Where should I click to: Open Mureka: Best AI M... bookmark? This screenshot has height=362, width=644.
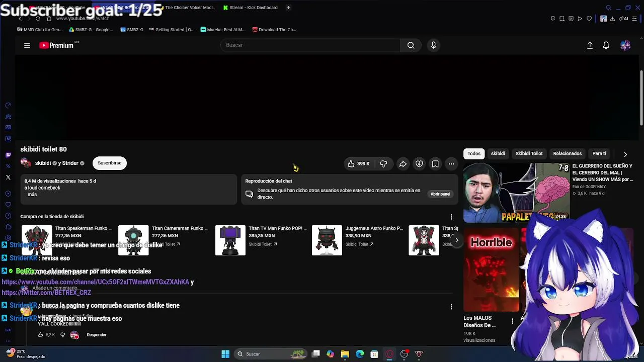pyautogui.click(x=223, y=30)
